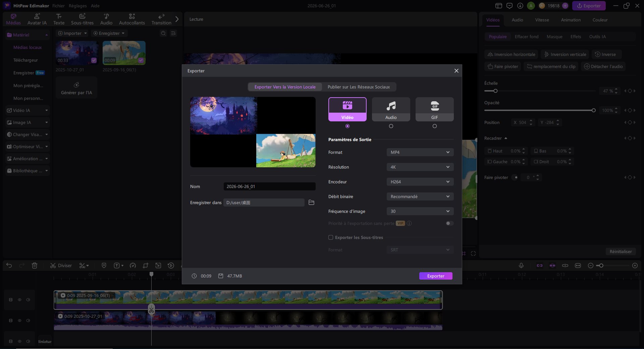Switch to Publier sur Les Réseaux Sociaux tab
Image resolution: width=644 pixels, height=349 pixels.
point(359,87)
